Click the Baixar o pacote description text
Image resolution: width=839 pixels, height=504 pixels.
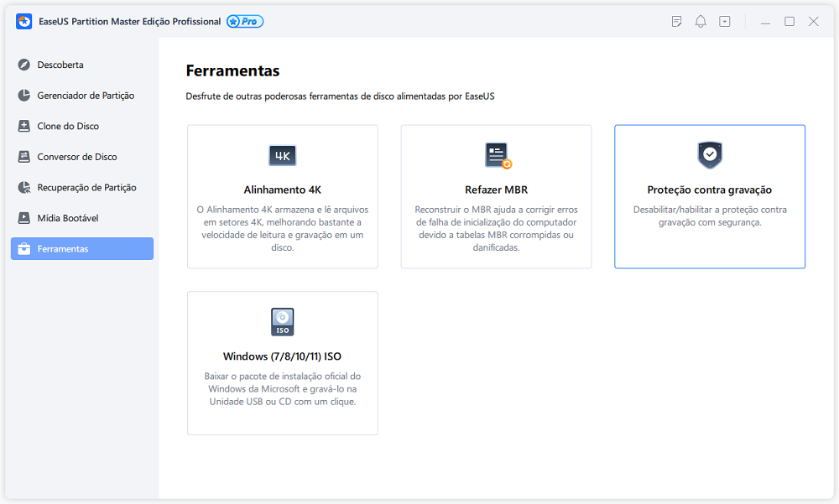point(283,389)
